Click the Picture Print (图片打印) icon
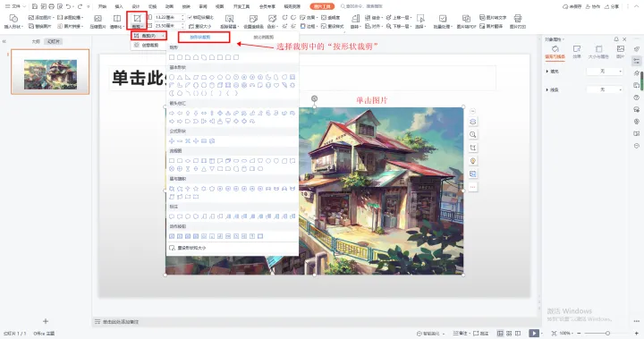 point(518,19)
